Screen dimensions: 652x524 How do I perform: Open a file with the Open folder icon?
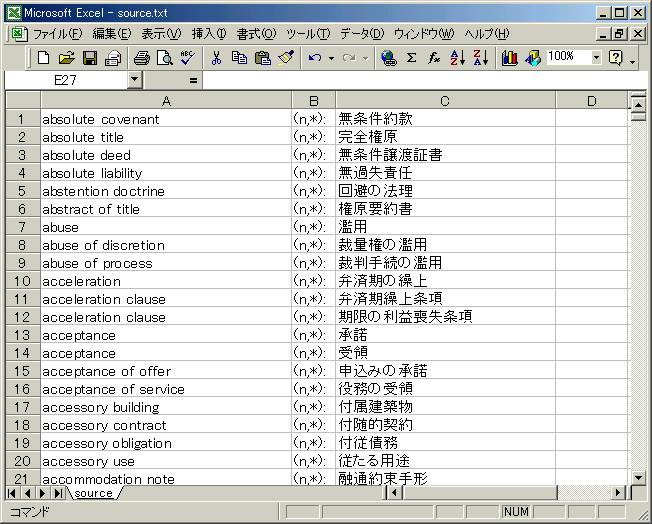click(67, 58)
